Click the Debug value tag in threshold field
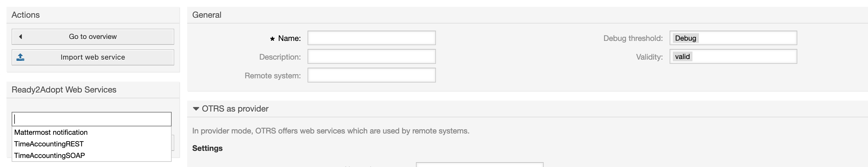 pos(685,38)
